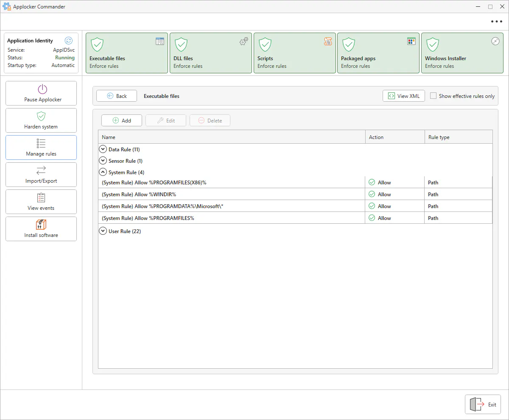Click the Path cell of the %WINDIR% rule

[x=459, y=194]
